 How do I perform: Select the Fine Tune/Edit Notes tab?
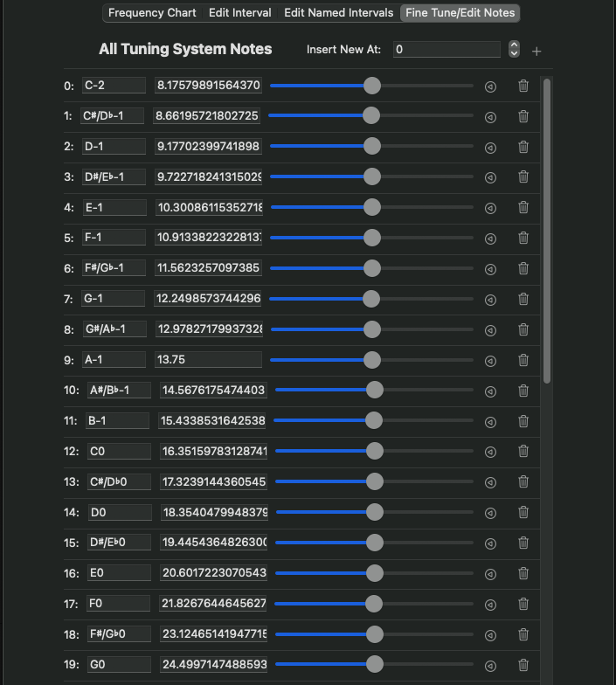(460, 13)
